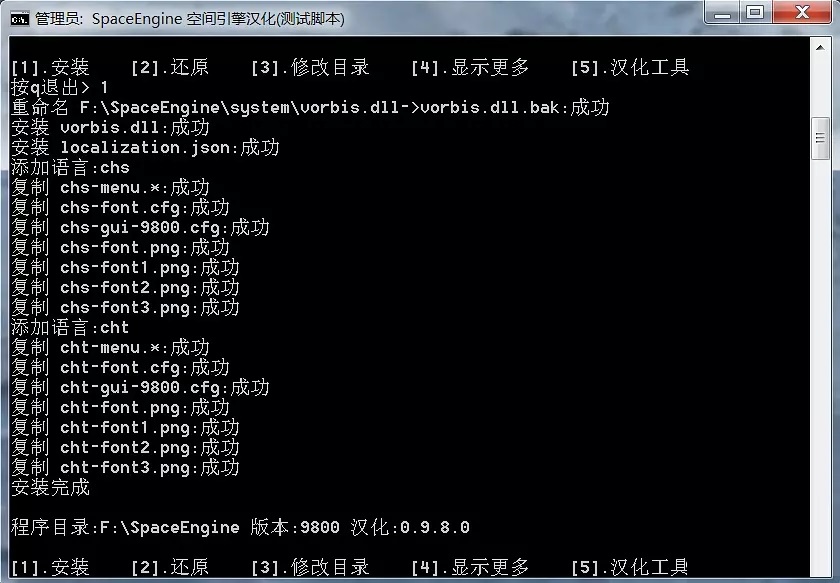Viewport: 840px width, 583px height.
Task: Click the cmd icon in title bar
Action: [19, 19]
